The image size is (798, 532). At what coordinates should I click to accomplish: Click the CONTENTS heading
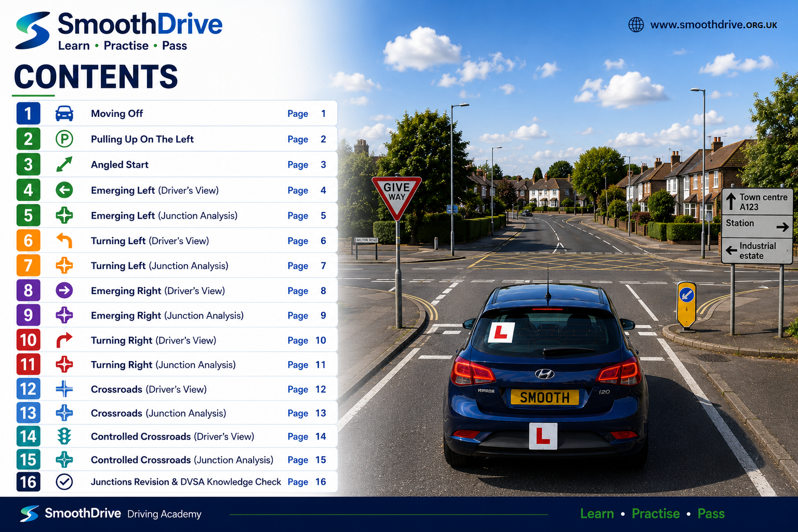pyautogui.click(x=96, y=77)
